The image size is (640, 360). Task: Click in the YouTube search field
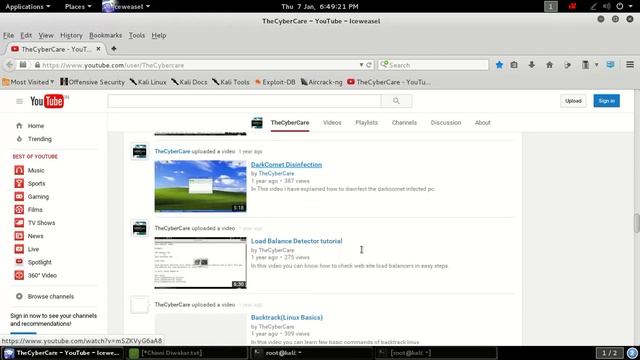click(x=244, y=101)
